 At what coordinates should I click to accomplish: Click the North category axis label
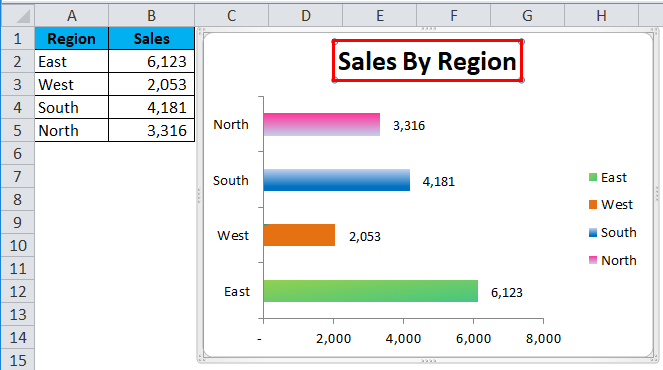pyautogui.click(x=231, y=124)
